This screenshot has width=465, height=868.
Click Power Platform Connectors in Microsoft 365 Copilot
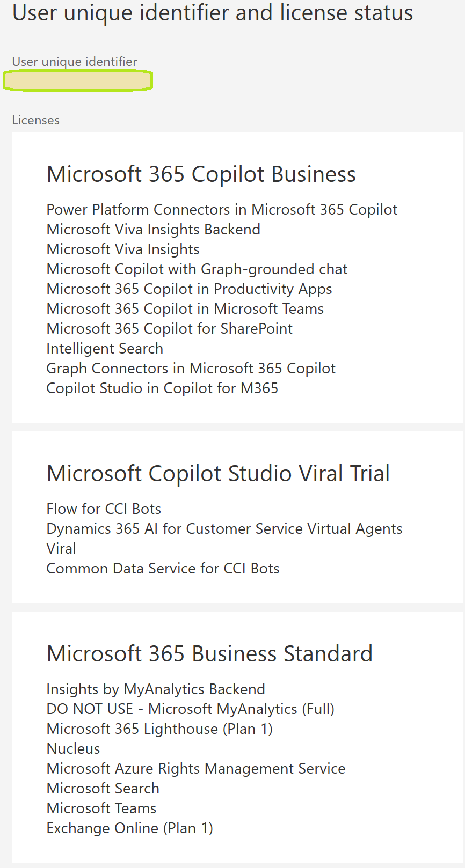222,209
